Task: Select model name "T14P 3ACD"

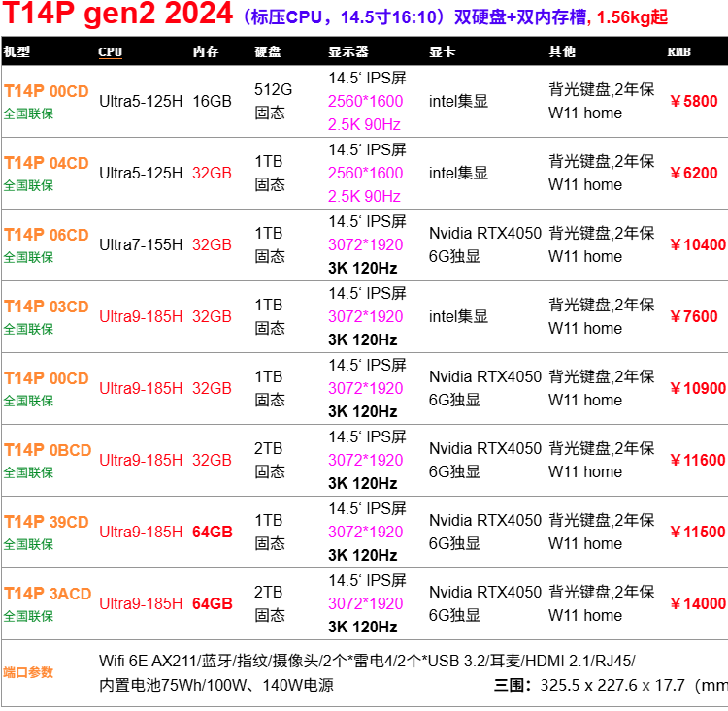Action: pos(48,593)
